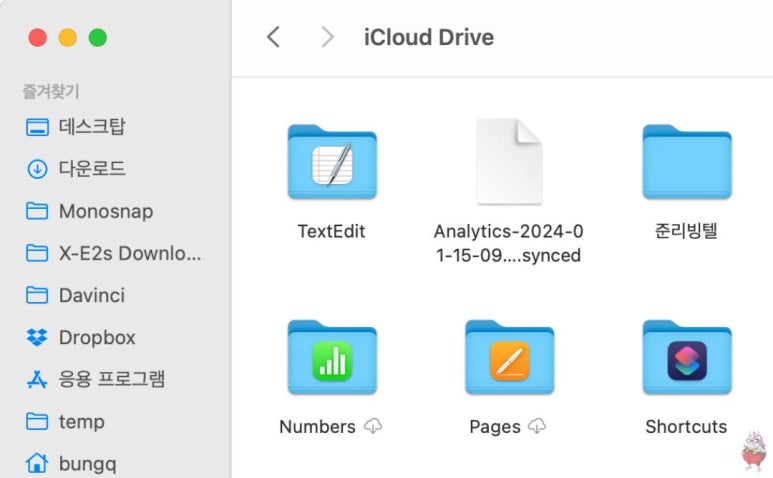Click the cloud download icon next to Pages
The image size is (773, 478).
[537, 426]
